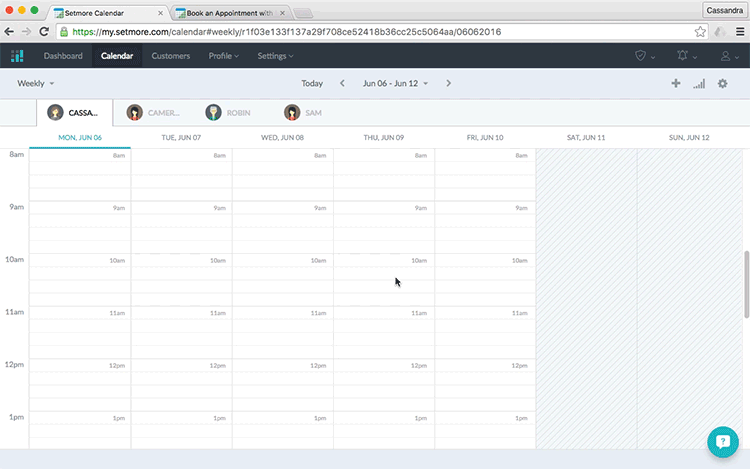Open calendar settings gear icon
Viewport: 750px width, 469px height.
[722, 83]
